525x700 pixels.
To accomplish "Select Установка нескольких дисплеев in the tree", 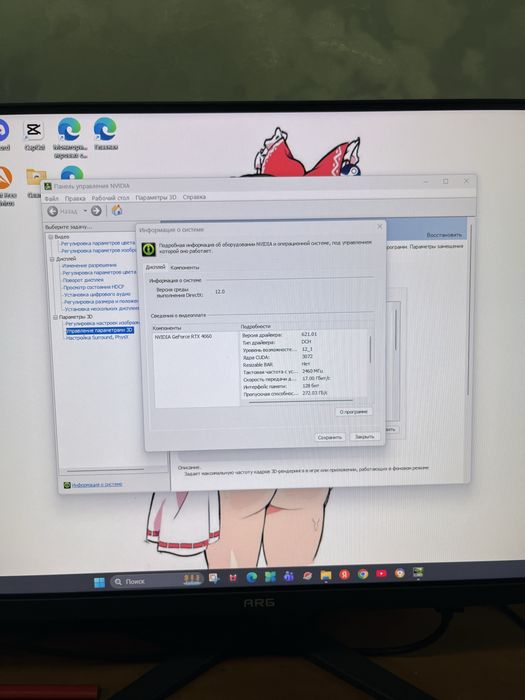I will [102, 308].
